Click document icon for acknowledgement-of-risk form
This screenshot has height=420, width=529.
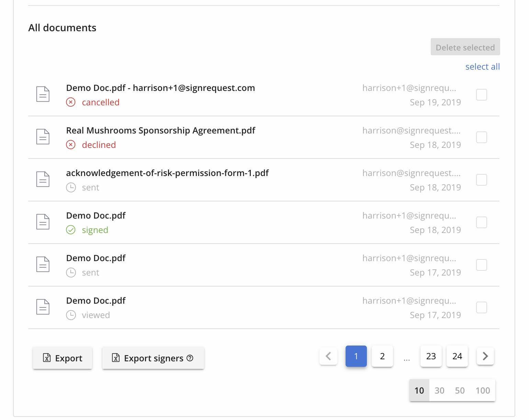tap(43, 179)
